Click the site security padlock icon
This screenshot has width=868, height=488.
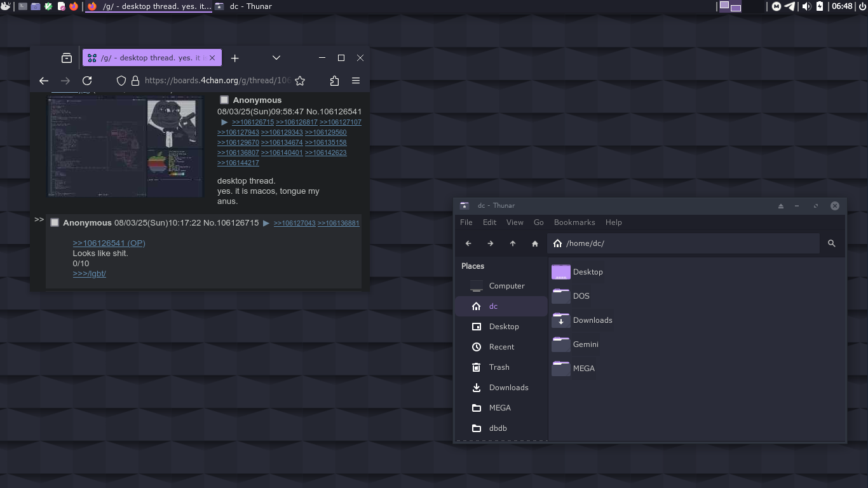point(135,81)
